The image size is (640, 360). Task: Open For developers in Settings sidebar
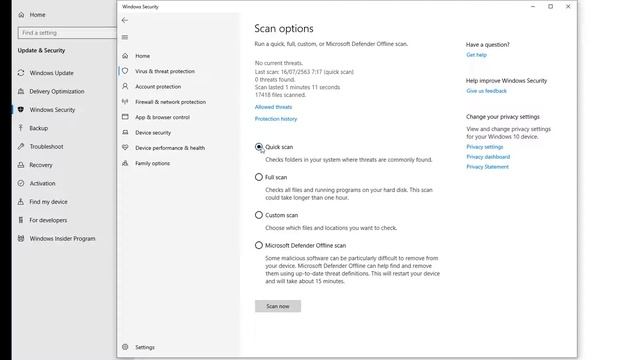tap(48, 220)
